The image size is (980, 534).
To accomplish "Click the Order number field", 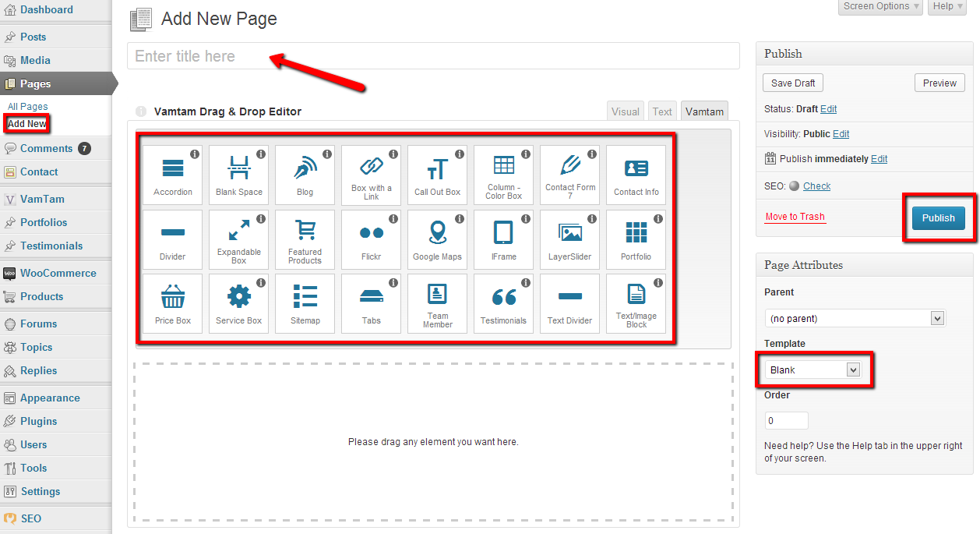I will pos(787,421).
